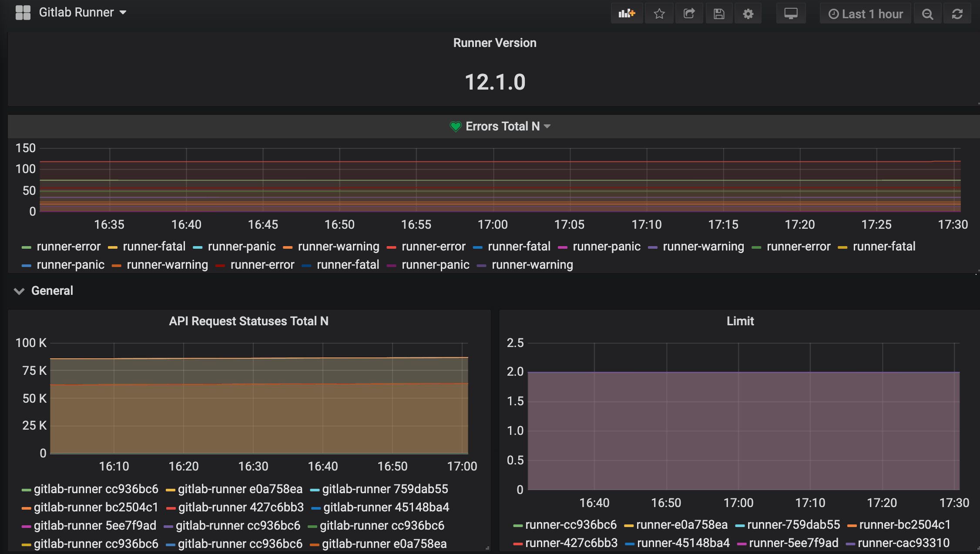Image resolution: width=980 pixels, height=554 pixels.
Task: Refresh the dashboard using the refresh icon
Action: pos(957,13)
